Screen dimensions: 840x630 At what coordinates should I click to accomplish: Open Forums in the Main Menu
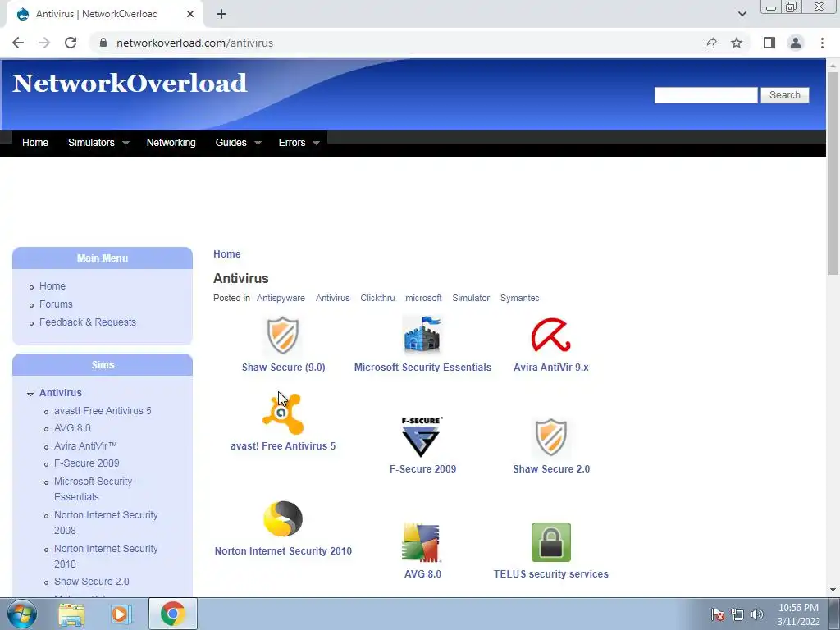point(56,304)
